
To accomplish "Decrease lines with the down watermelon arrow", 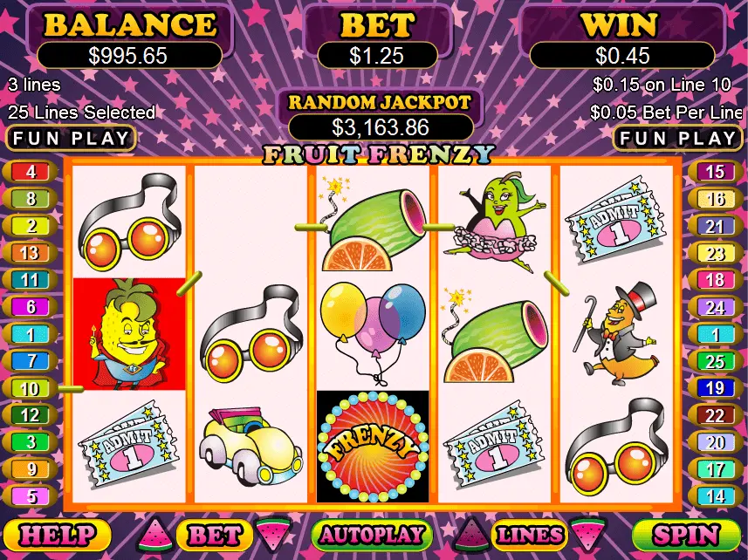I will pyautogui.click(x=588, y=534).
